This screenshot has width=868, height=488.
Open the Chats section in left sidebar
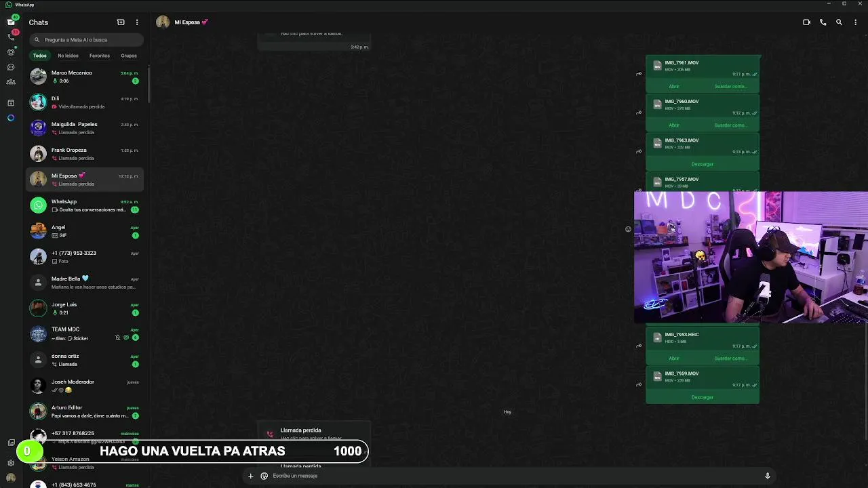(x=11, y=22)
